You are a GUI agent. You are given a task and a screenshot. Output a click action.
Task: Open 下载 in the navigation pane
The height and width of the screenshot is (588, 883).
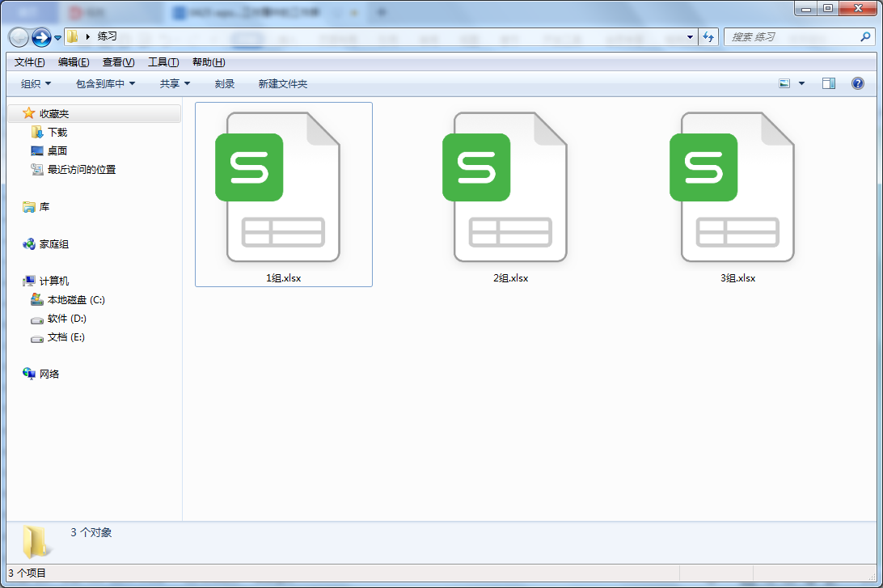coord(57,133)
